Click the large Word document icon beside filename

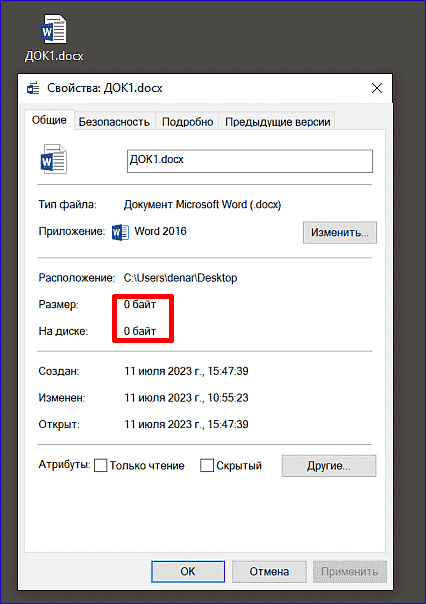[54, 159]
